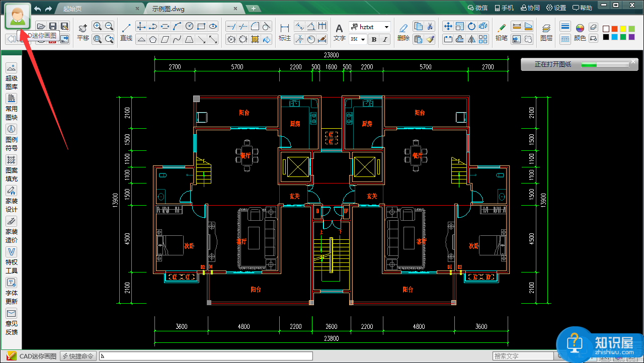Pick the purple color swatch
Image resolution: width=644 pixels, height=363 pixels.
[631, 37]
